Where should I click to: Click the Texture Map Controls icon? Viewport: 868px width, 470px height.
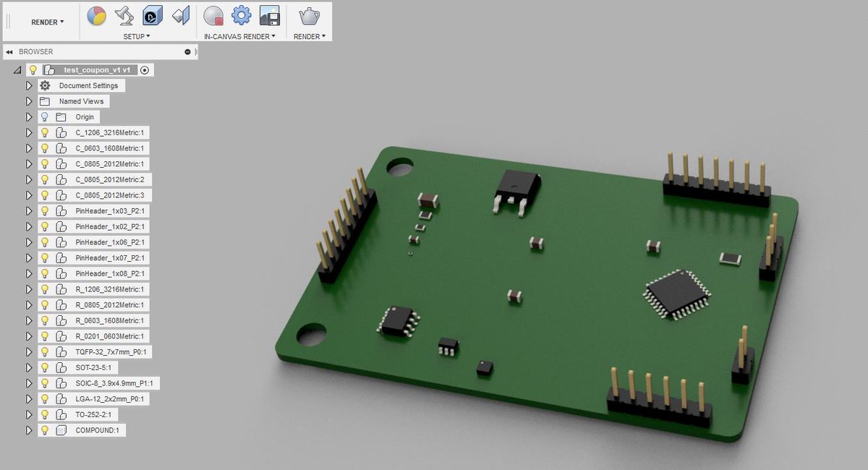point(181,15)
